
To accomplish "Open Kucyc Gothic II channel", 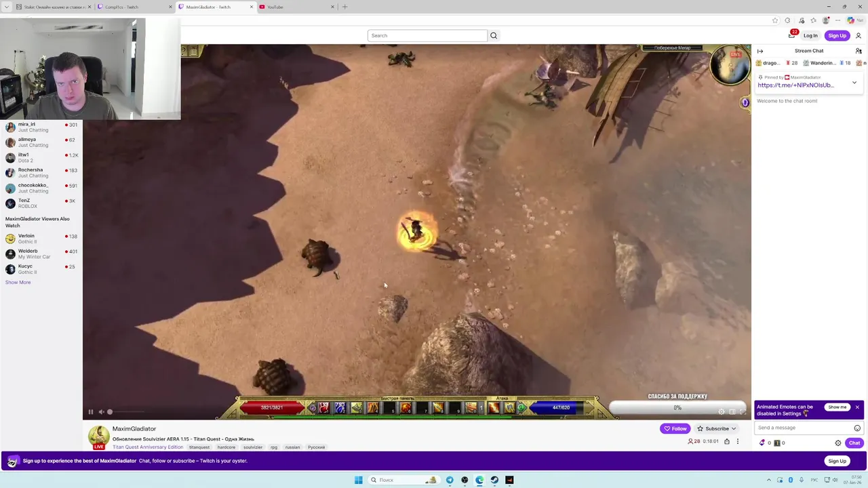I will [x=41, y=269].
